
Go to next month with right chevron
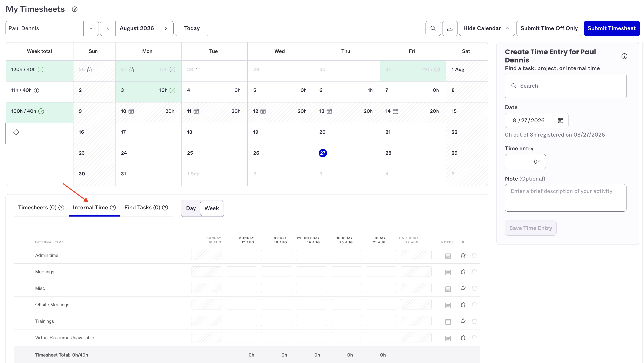click(166, 28)
